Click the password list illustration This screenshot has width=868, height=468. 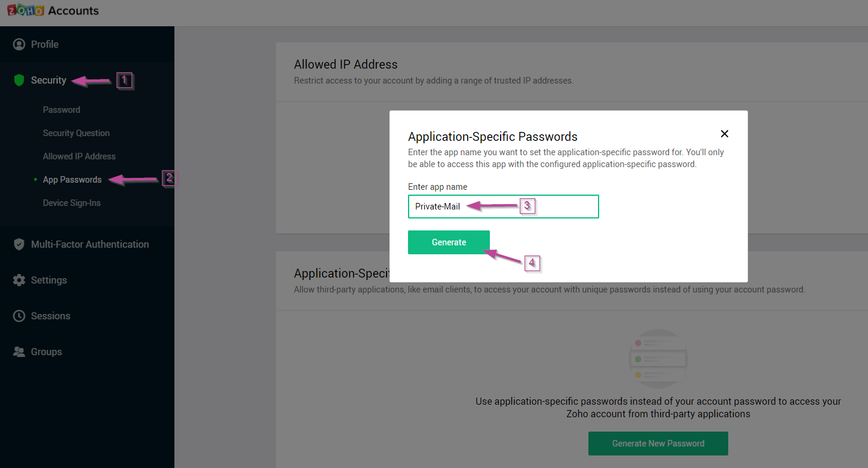pos(658,359)
